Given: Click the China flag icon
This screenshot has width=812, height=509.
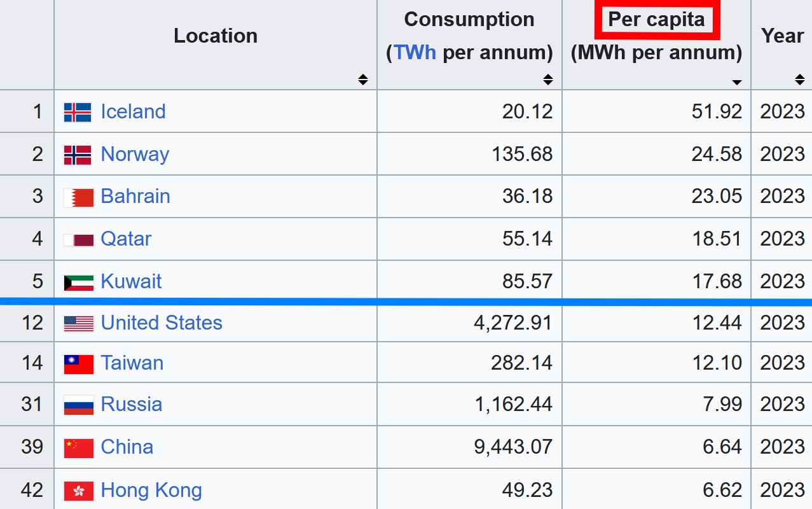Looking at the screenshot, I should click(78, 447).
